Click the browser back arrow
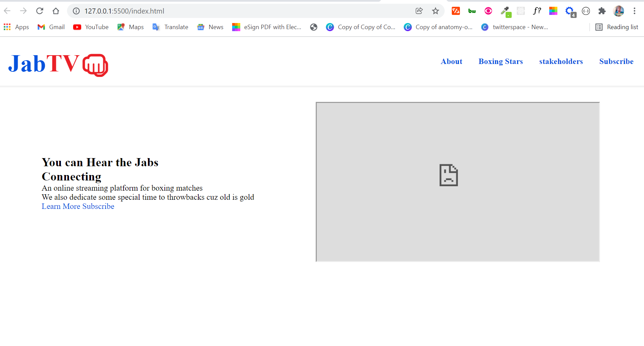 7,11
